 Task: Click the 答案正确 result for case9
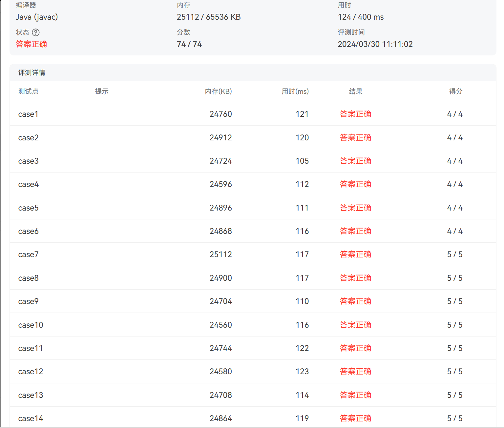click(x=355, y=301)
